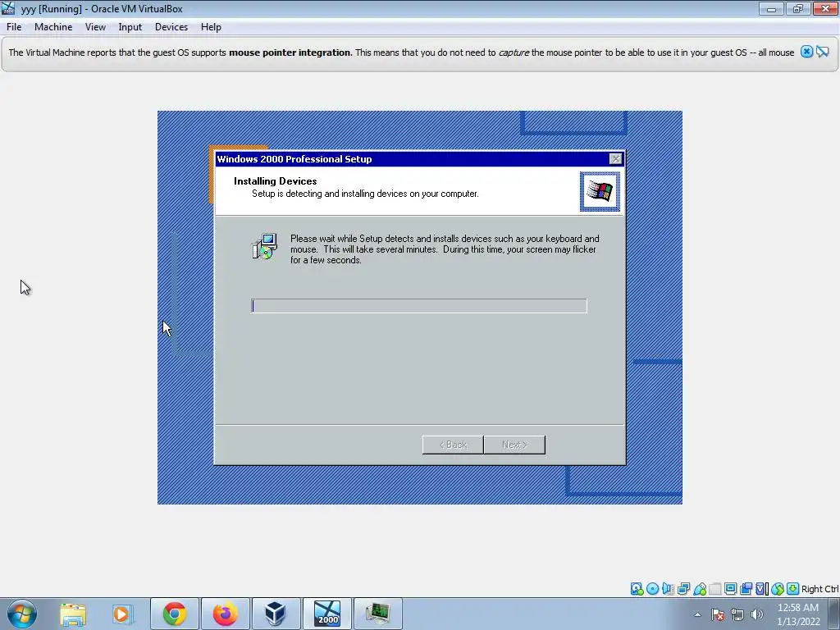Click the Windows flag logo in Setup
The width and height of the screenshot is (840, 630).
(600, 191)
